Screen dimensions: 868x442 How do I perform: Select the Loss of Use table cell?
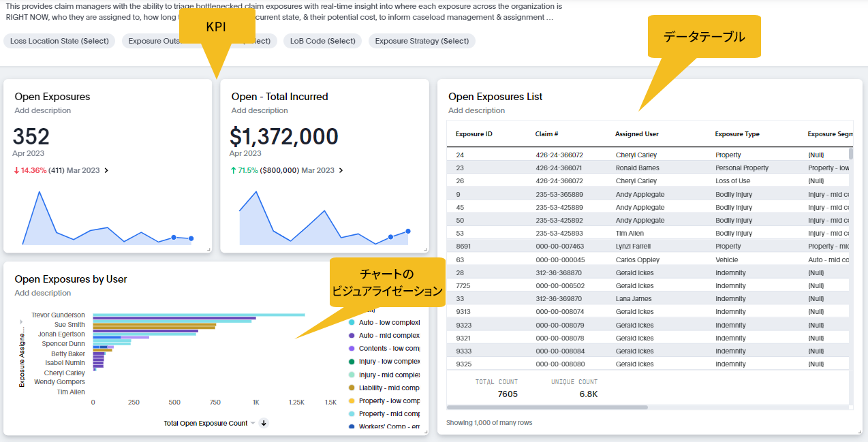tap(733, 180)
